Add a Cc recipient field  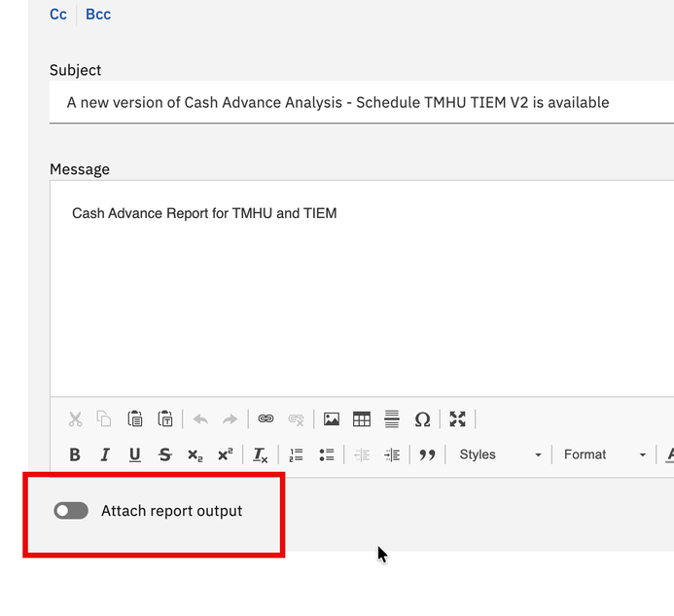pos(58,15)
